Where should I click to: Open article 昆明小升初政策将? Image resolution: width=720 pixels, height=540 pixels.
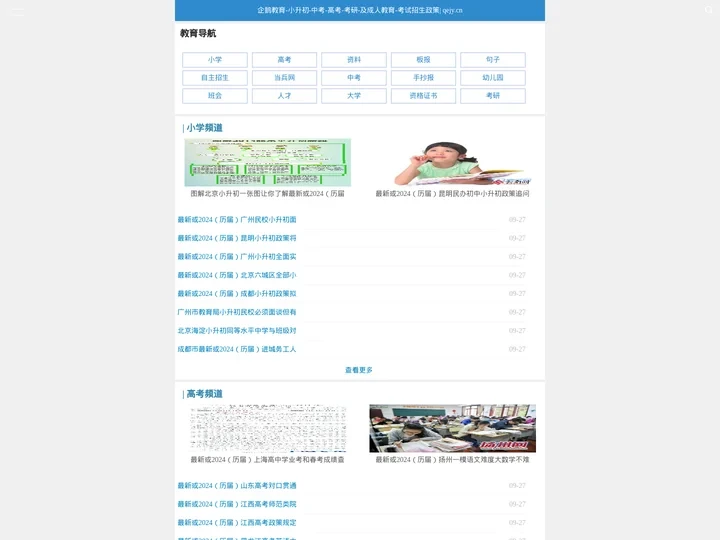coord(237,238)
